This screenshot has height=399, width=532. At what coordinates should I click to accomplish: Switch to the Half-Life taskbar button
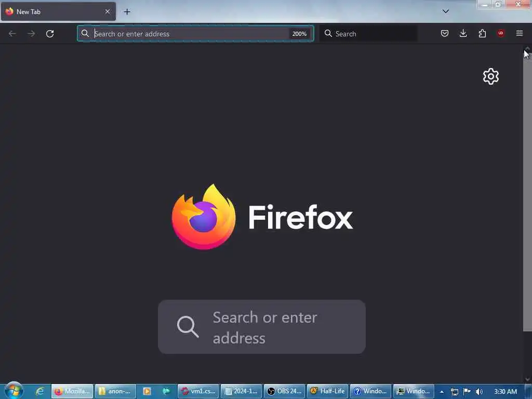pos(327,391)
